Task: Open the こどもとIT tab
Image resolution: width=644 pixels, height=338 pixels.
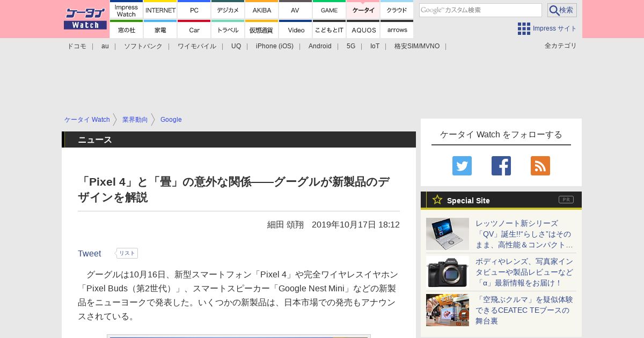Action: [x=330, y=30]
